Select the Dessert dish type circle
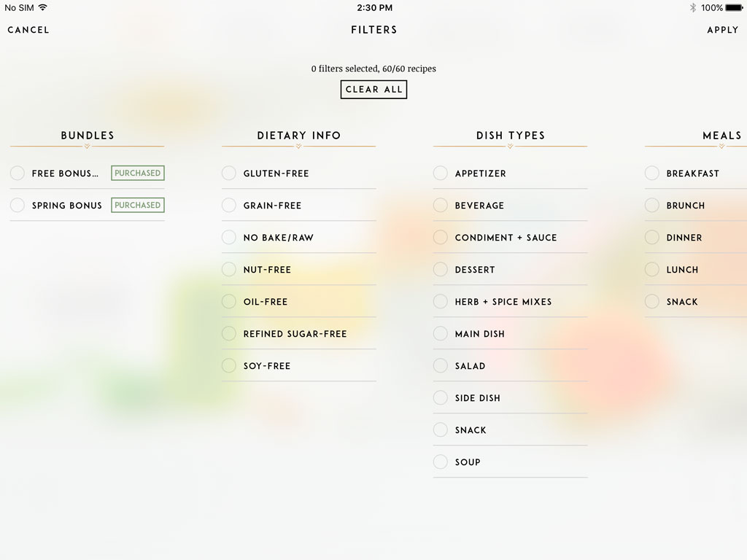Viewport: 747px width, 560px height. click(440, 269)
